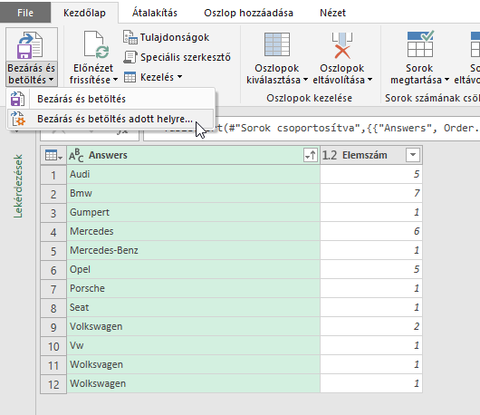The image size is (480, 415).
Task: Click icon beside 'Bezárás és betöltés adott helyre'
Action: pyautogui.click(x=17, y=119)
